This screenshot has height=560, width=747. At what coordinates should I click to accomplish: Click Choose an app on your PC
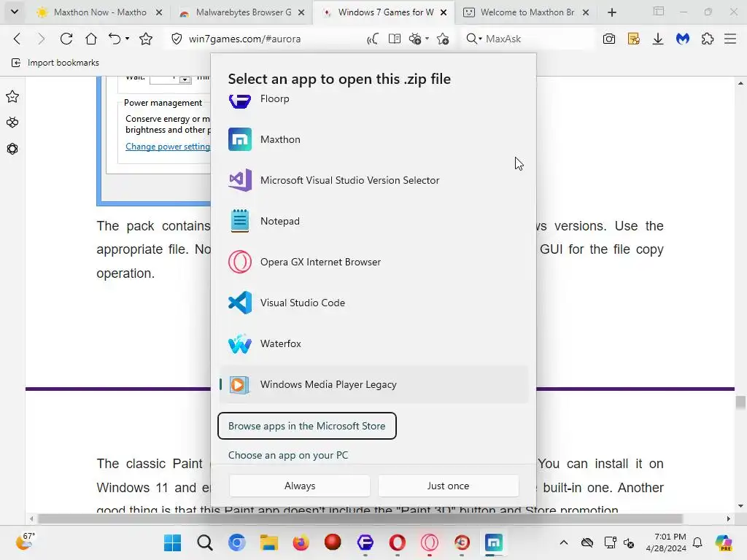coord(288,455)
